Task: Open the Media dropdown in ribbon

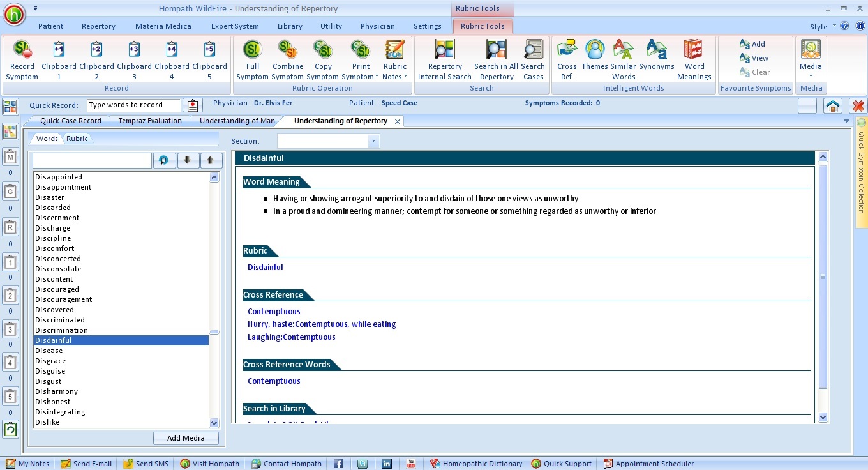Action: (x=811, y=60)
